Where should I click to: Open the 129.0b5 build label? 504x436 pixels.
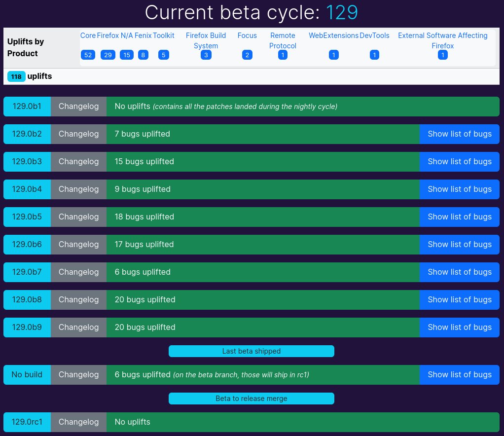click(27, 217)
